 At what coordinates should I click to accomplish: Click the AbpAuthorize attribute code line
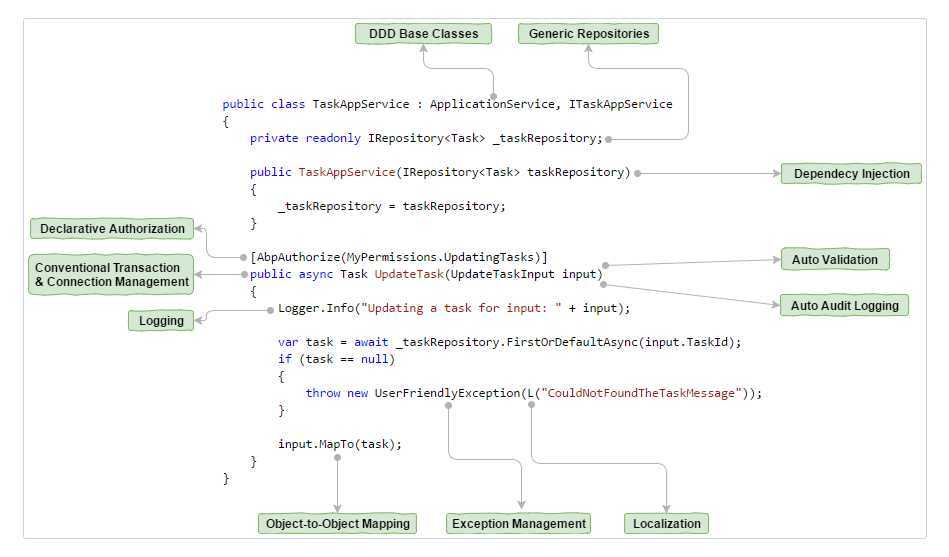coord(399,257)
